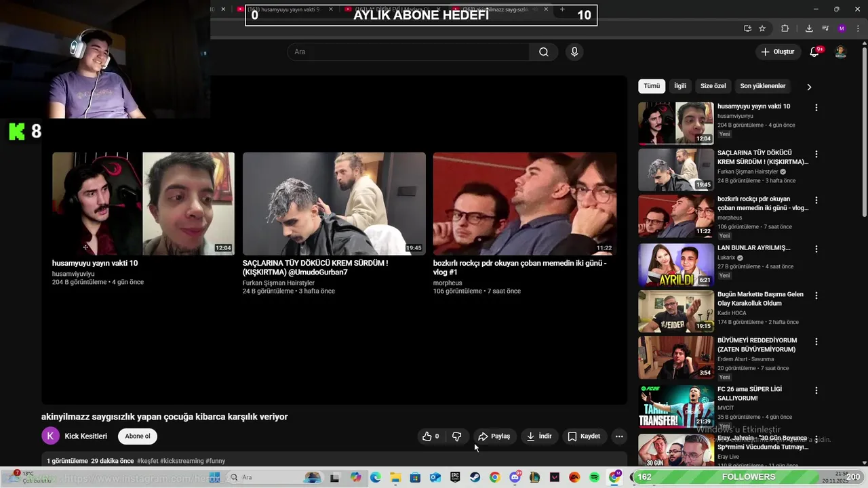Open YouTube notifications bell

(x=814, y=52)
